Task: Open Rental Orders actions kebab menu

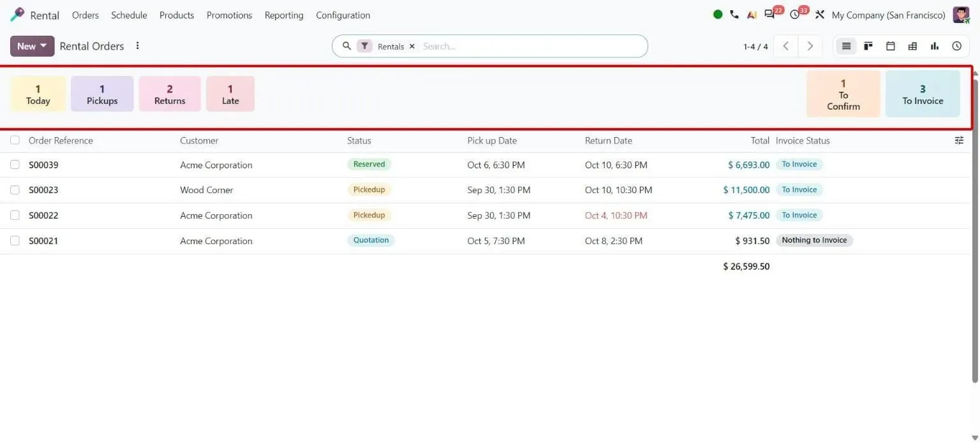Action: tap(137, 46)
